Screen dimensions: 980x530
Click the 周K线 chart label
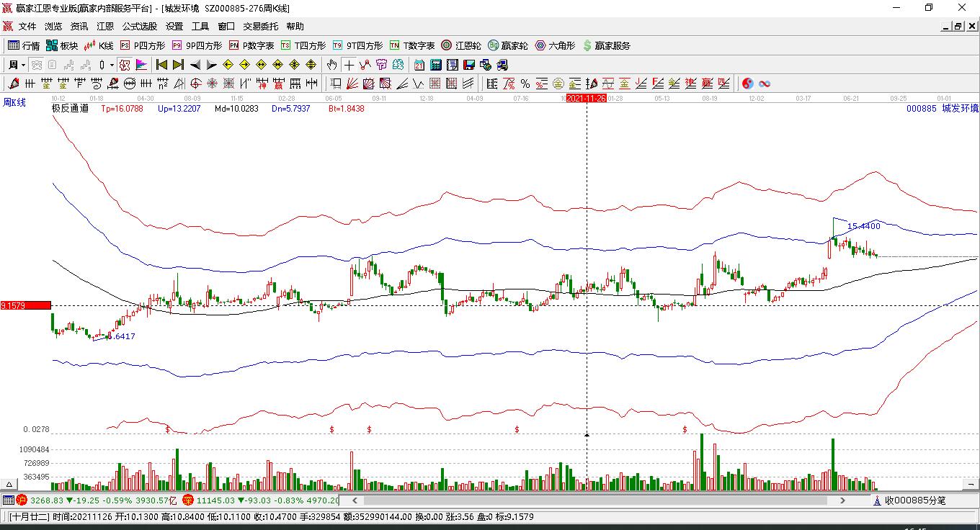point(14,103)
